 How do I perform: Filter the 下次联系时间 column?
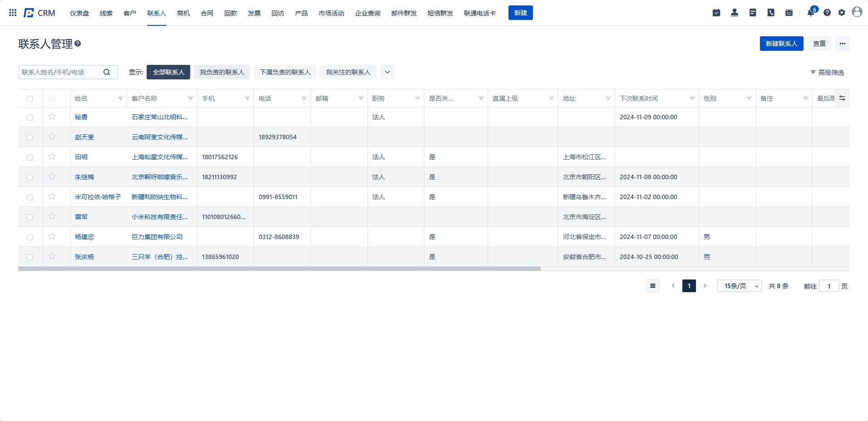pos(692,98)
